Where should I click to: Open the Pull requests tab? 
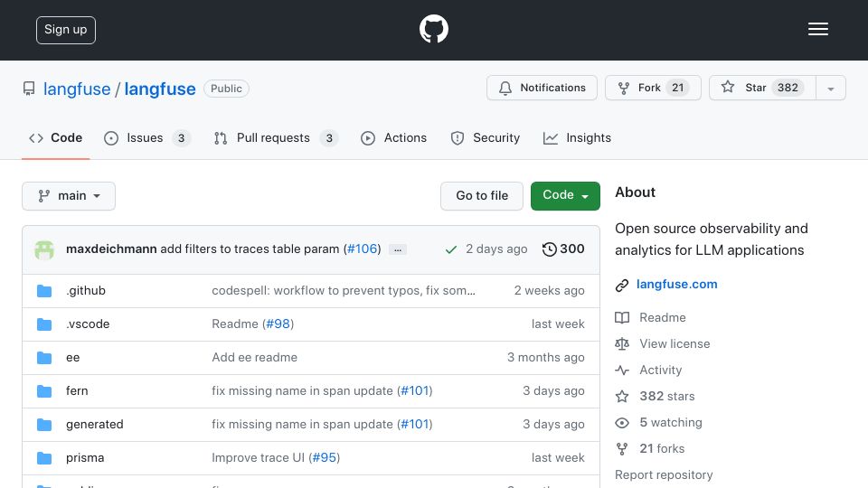tap(277, 137)
